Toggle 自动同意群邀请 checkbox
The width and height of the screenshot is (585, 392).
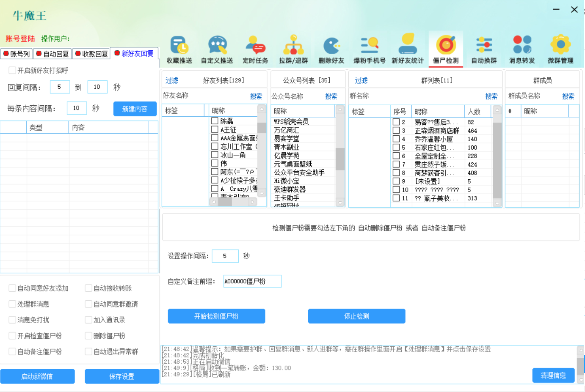point(88,304)
